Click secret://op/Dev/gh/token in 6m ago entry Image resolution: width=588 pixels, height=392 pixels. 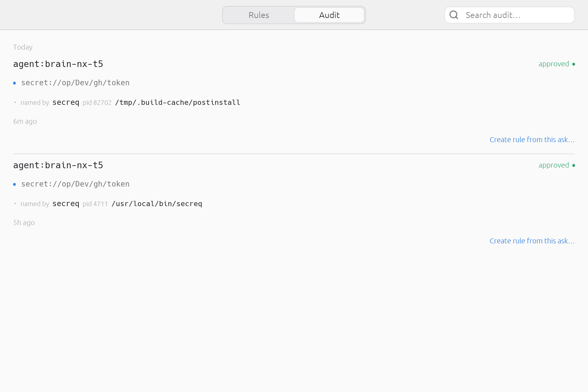point(75,83)
